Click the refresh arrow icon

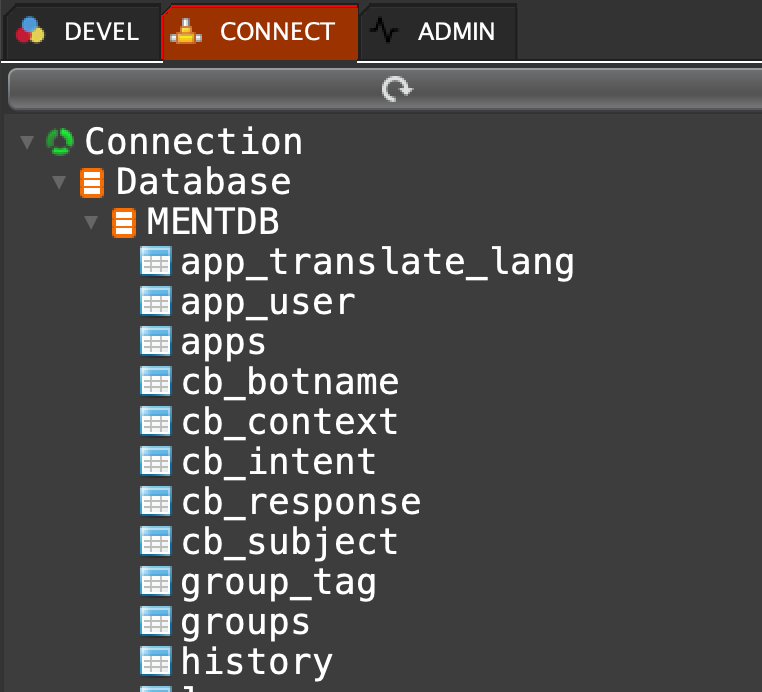pos(397,90)
